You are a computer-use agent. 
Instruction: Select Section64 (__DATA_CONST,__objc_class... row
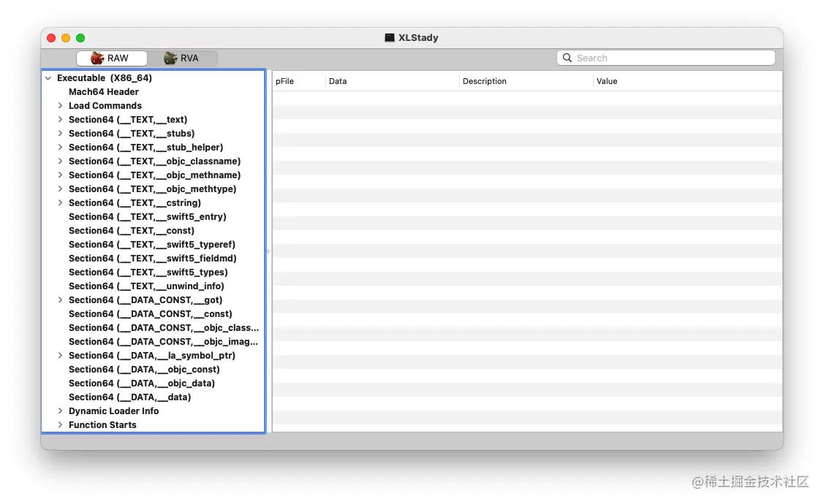point(154,328)
